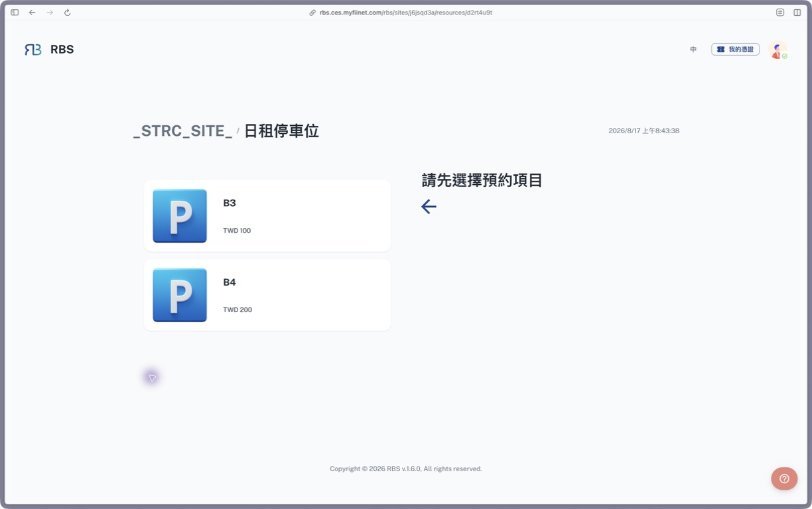Select the B4 TWD 200 parking card

pos(267,295)
